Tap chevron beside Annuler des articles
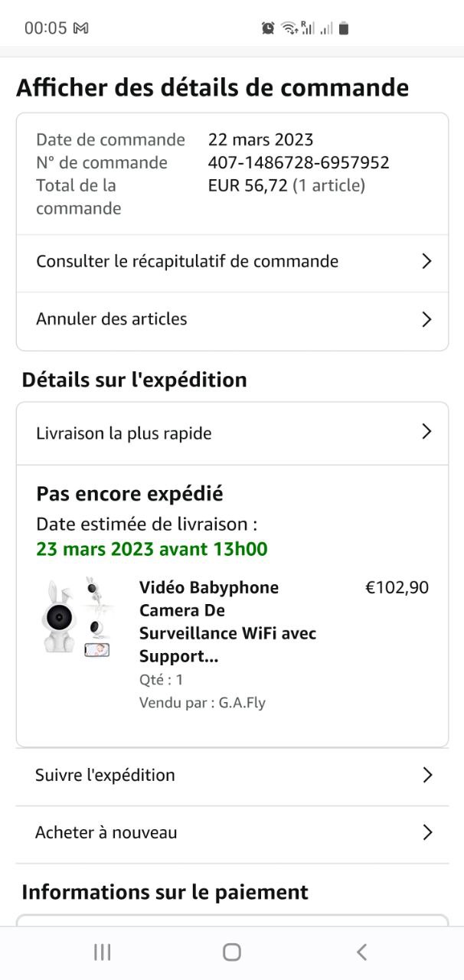Viewport: 464px width, 980px height. pyautogui.click(x=426, y=319)
